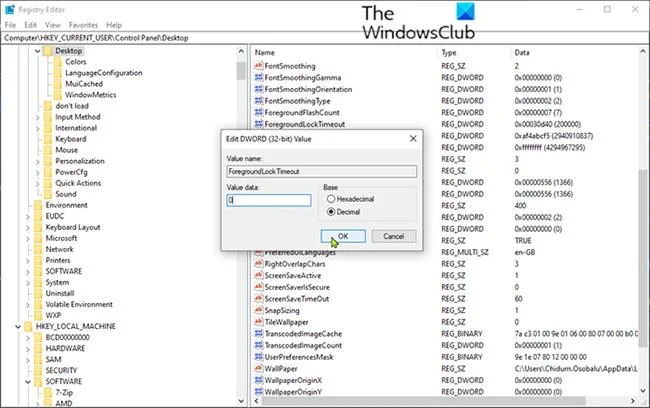This screenshot has height=408, width=650.
Task: Collapse the Desktop registry key
Action: click(37, 51)
